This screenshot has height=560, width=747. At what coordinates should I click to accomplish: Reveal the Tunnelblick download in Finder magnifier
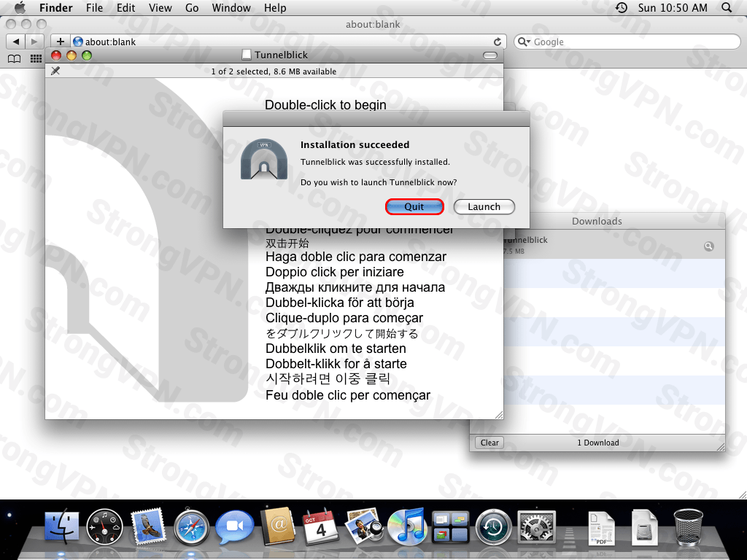coord(709,246)
